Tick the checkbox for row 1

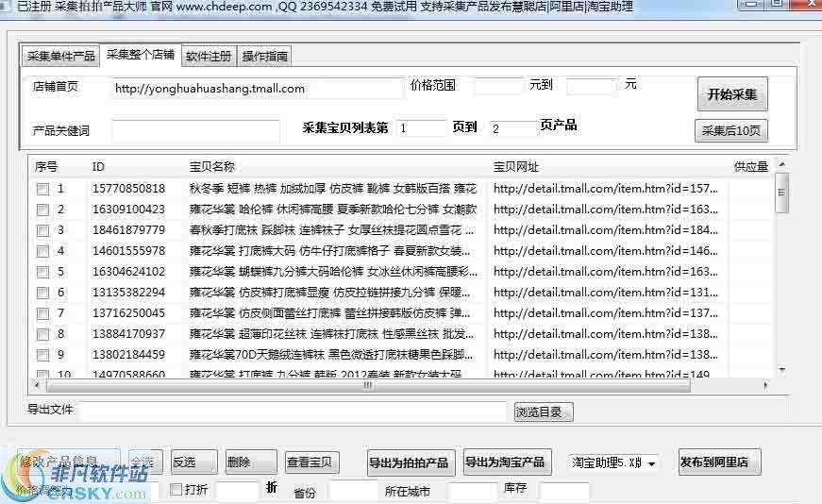click(x=43, y=189)
